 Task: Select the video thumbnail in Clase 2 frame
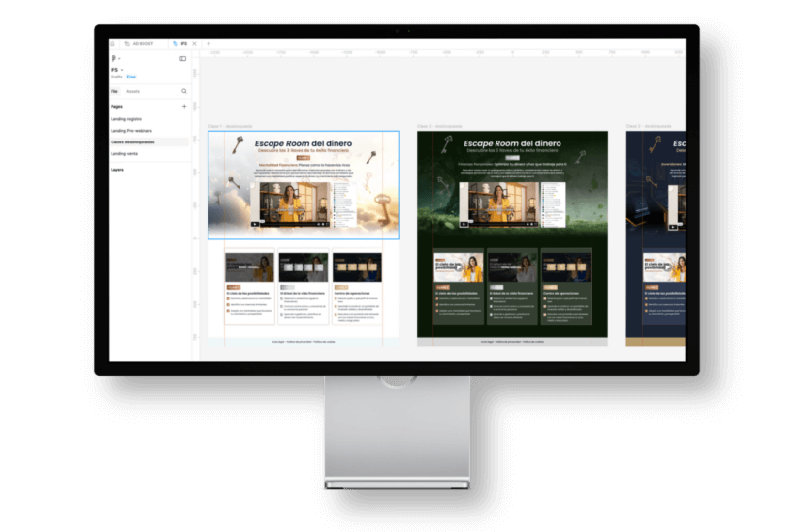[499, 204]
